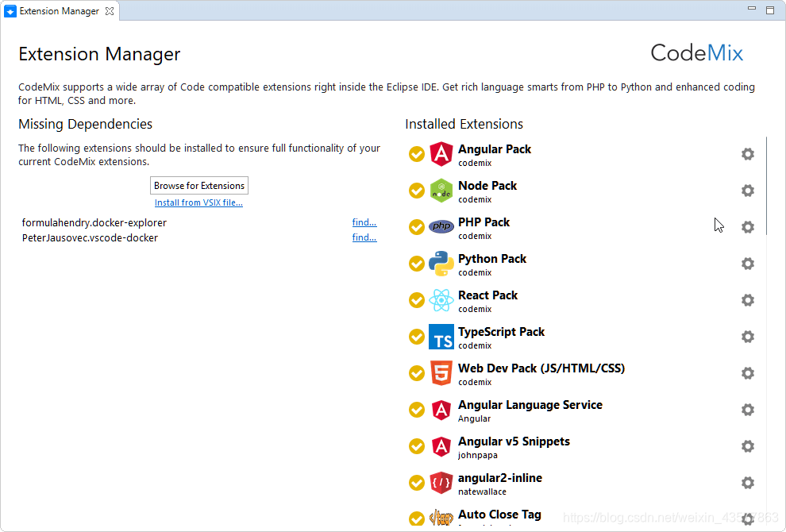Open settings gear for Python Pack

pos(747,264)
